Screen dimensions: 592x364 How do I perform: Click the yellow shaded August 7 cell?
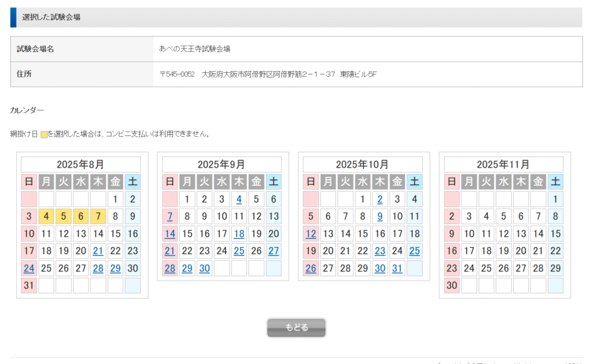pyautogui.click(x=98, y=217)
